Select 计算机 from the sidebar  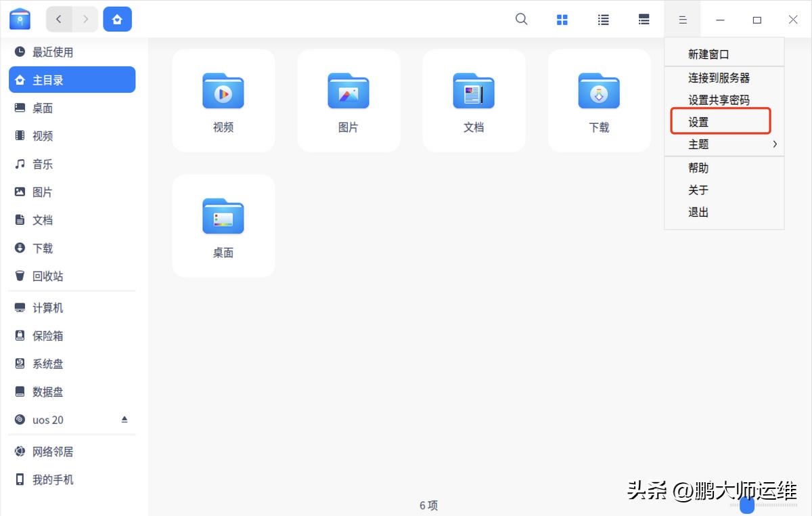click(x=49, y=307)
